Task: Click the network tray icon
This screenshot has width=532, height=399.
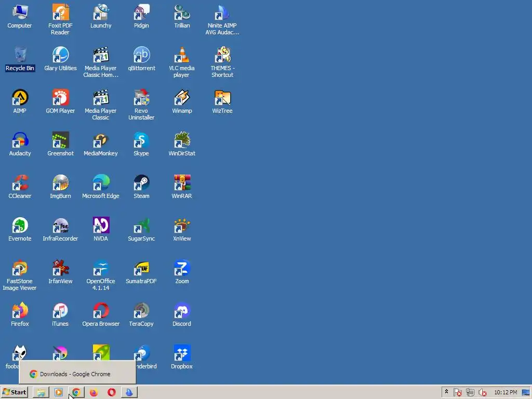Action: pos(470,393)
